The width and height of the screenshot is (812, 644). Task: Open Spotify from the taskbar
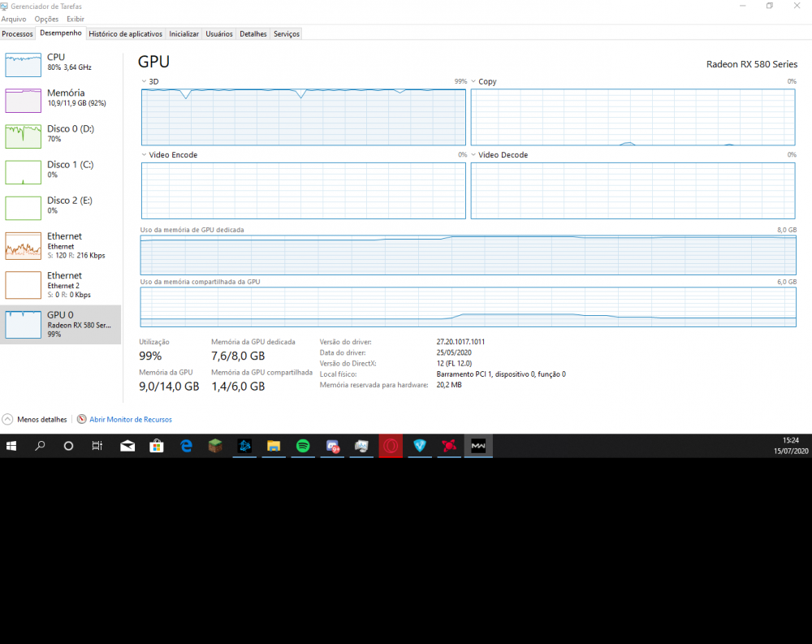[303, 446]
